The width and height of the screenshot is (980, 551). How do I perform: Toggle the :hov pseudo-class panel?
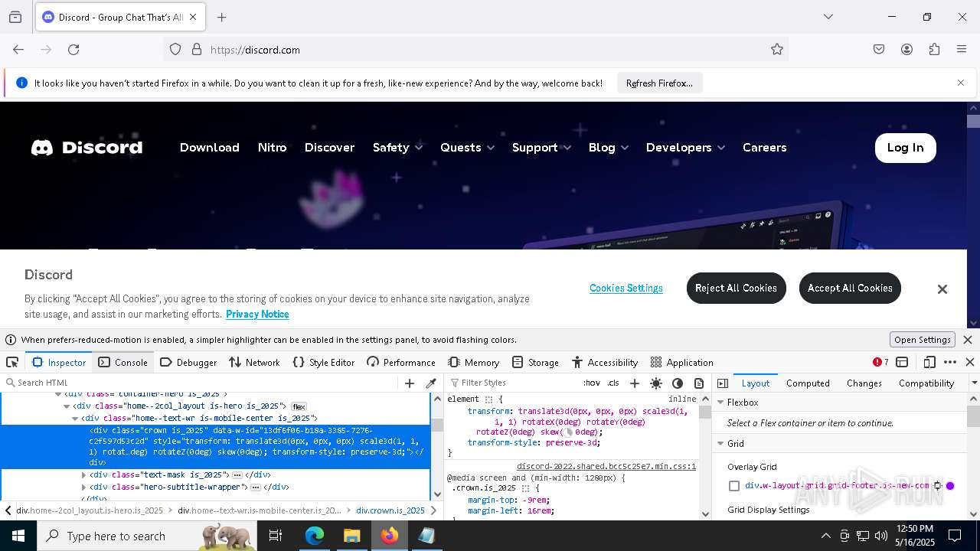coord(592,383)
